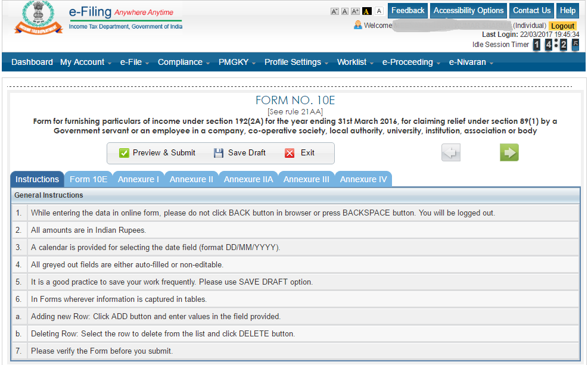Select the black high-contrast A theme swatch

(367, 11)
